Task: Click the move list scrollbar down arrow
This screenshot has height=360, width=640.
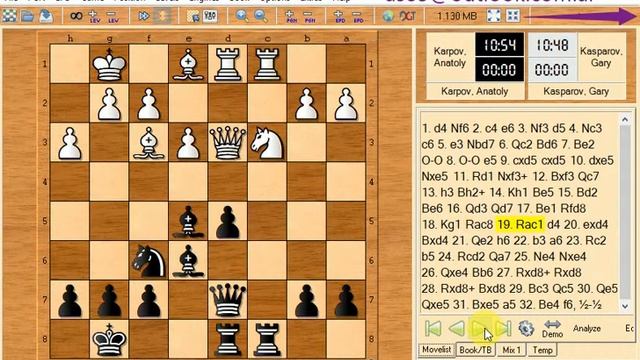Action: pos(625,306)
